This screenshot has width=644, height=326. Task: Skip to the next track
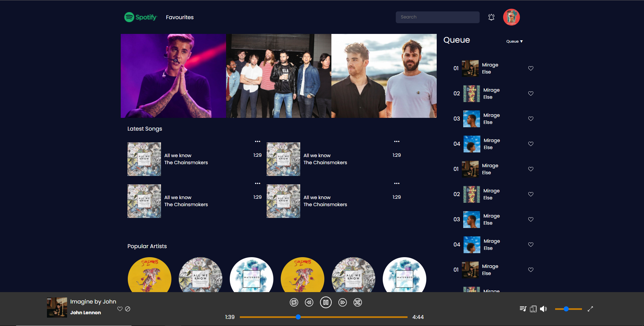point(342,302)
